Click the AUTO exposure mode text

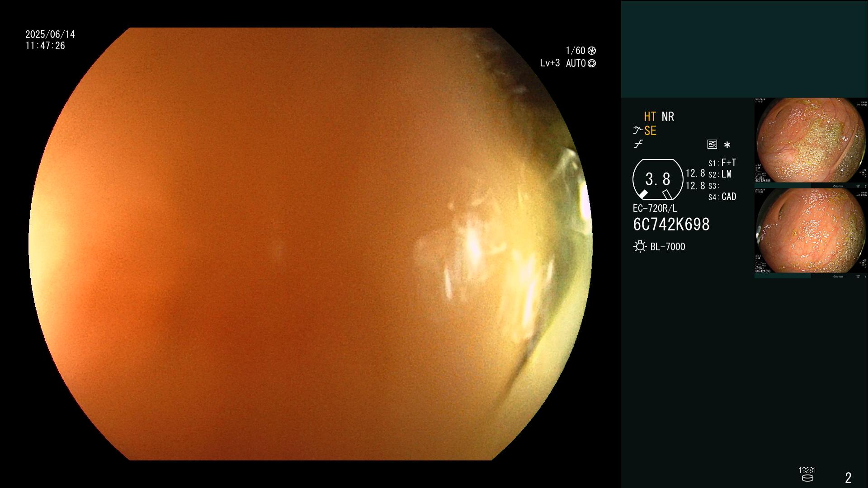click(x=576, y=63)
